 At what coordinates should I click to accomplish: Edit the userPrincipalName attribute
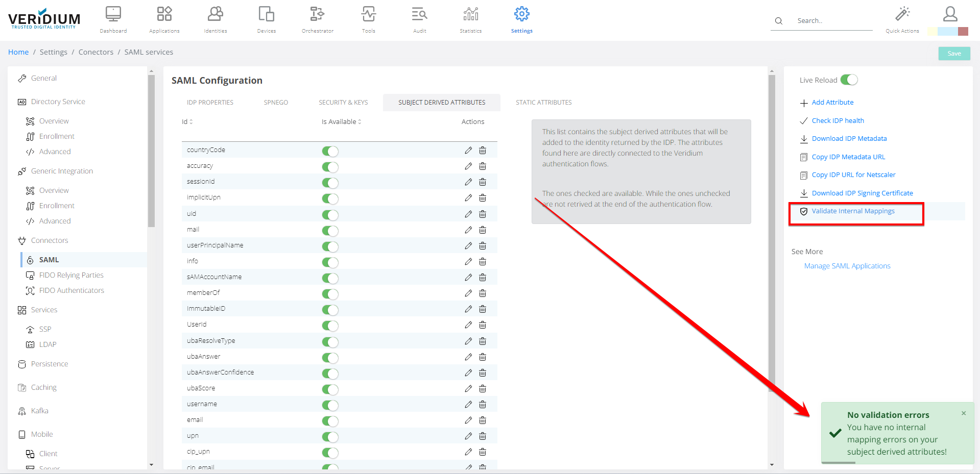click(x=468, y=246)
